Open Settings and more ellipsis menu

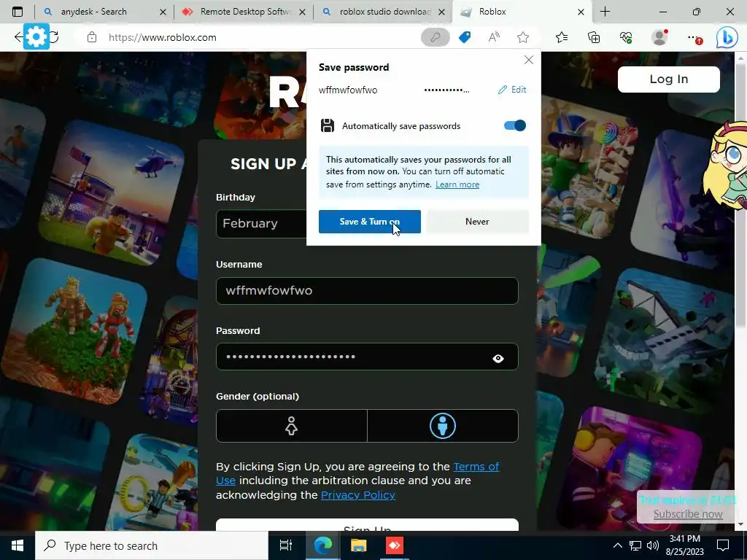tap(694, 38)
